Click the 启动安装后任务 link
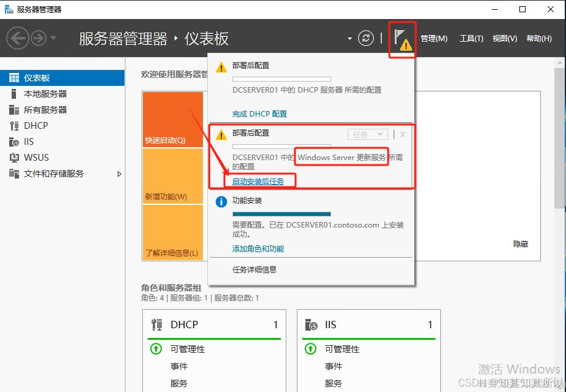Image resolution: width=566 pixels, height=392 pixels. 258,182
